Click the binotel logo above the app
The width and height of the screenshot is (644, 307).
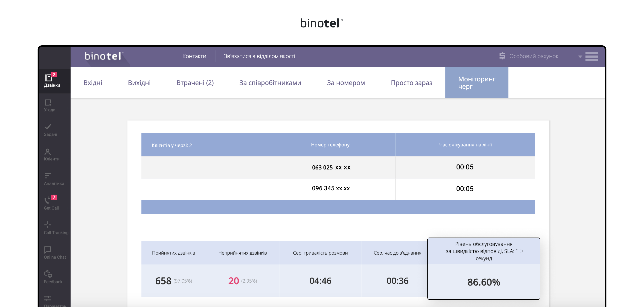click(321, 23)
